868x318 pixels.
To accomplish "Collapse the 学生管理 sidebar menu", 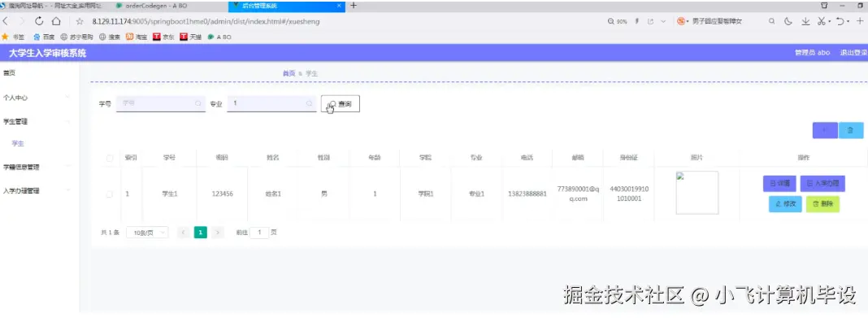I will (40, 120).
